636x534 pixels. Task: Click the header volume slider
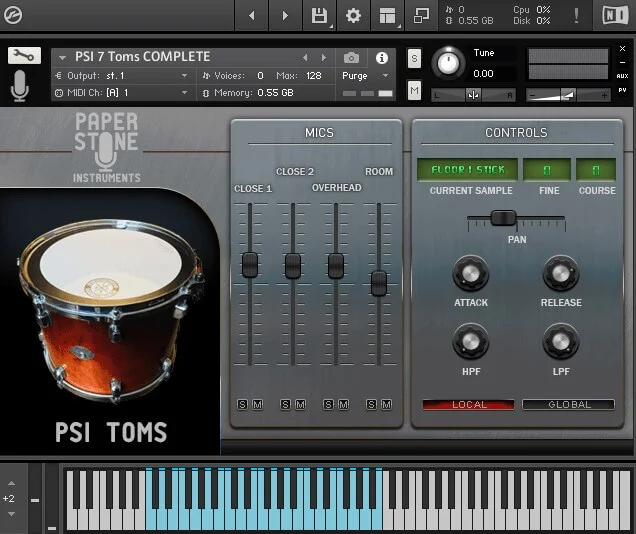568,95
